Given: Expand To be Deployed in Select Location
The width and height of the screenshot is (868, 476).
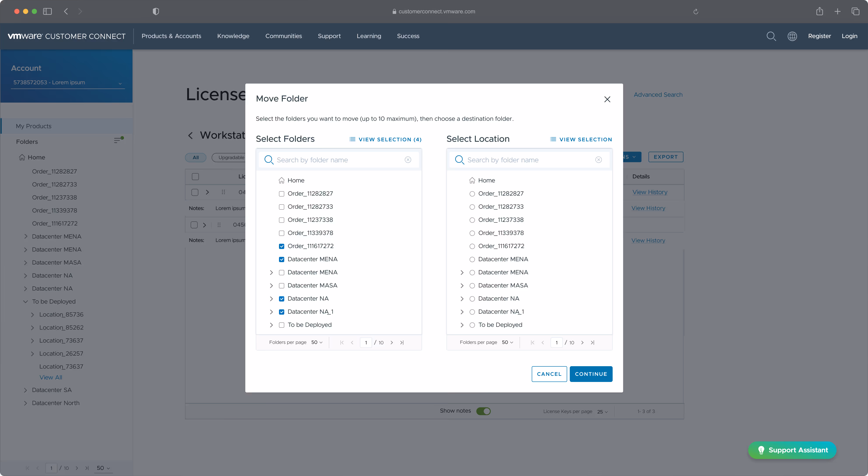Looking at the screenshot, I should click(462, 325).
